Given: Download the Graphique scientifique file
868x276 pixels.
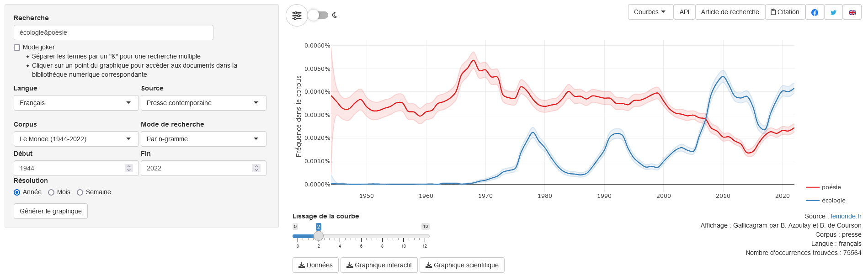Looking at the screenshot, I should 462,265.
